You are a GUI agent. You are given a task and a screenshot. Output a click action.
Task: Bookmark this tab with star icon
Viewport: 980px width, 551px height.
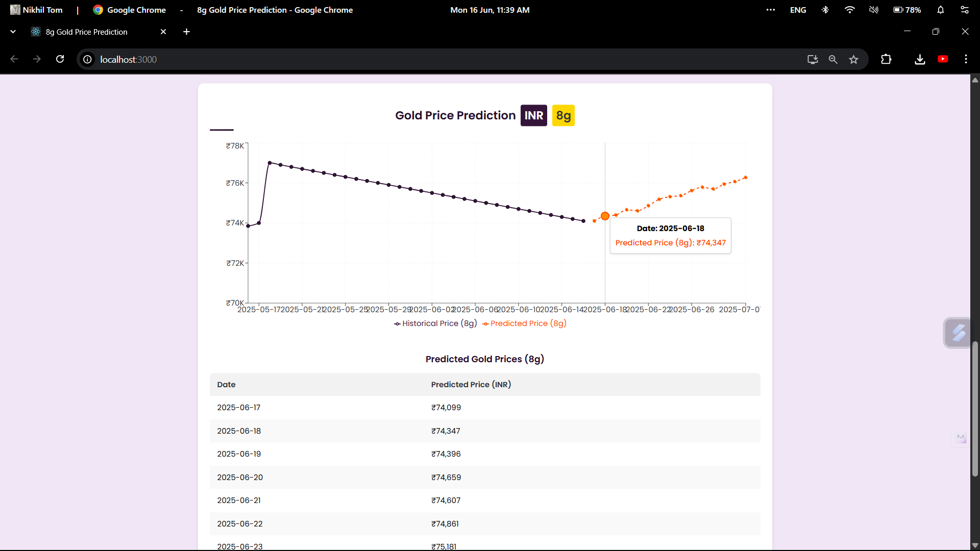(853, 60)
